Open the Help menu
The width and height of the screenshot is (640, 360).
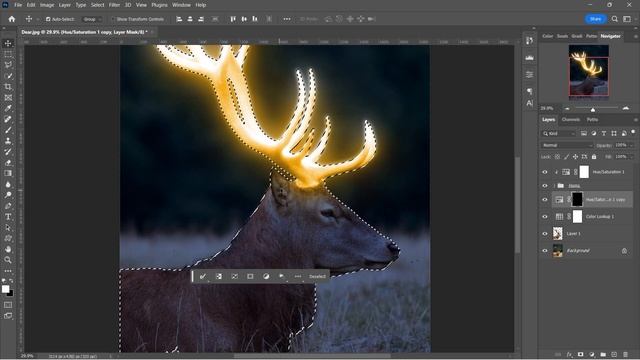point(200,5)
